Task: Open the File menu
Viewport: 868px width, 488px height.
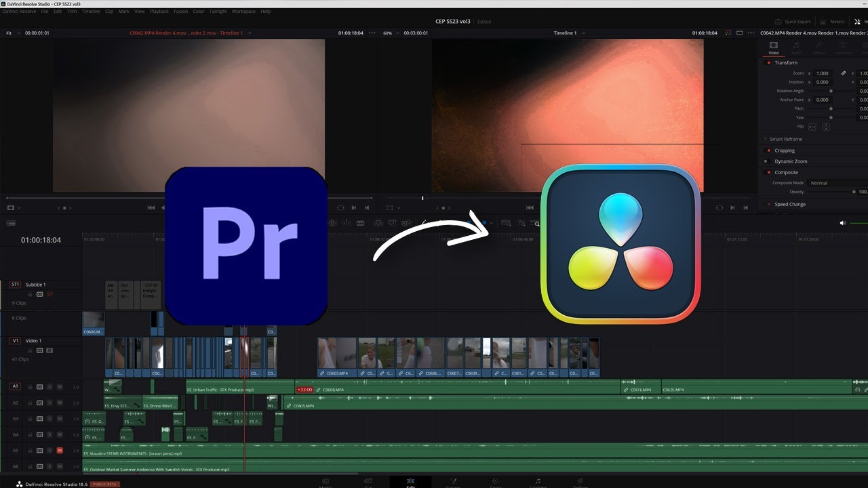Action: point(45,12)
